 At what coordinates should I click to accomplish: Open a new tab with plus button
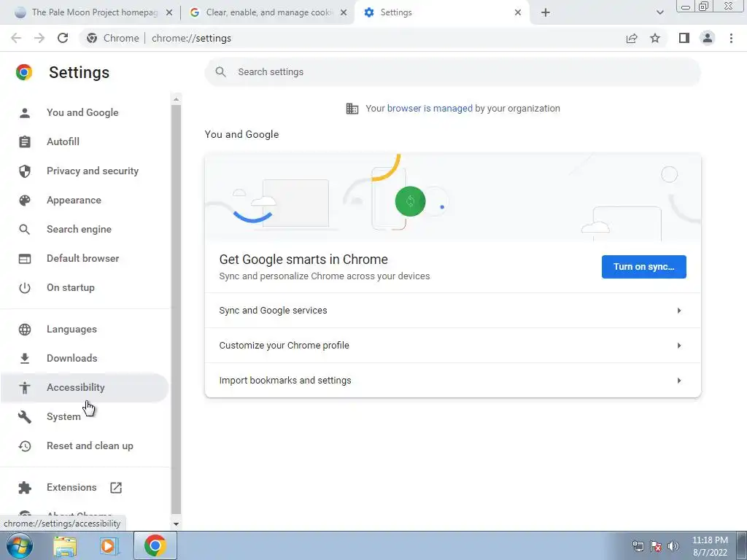[546, 12]
